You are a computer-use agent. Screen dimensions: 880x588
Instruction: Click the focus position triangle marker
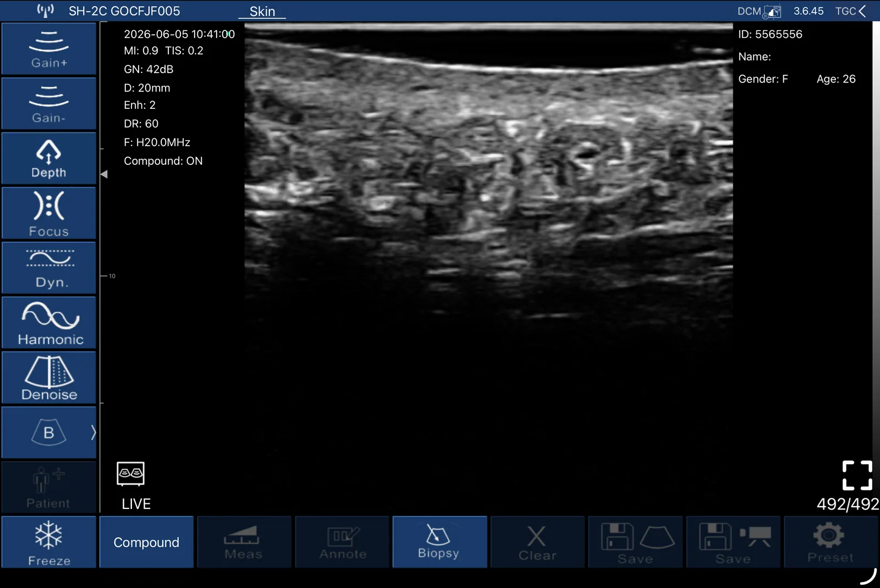(104, 174)
